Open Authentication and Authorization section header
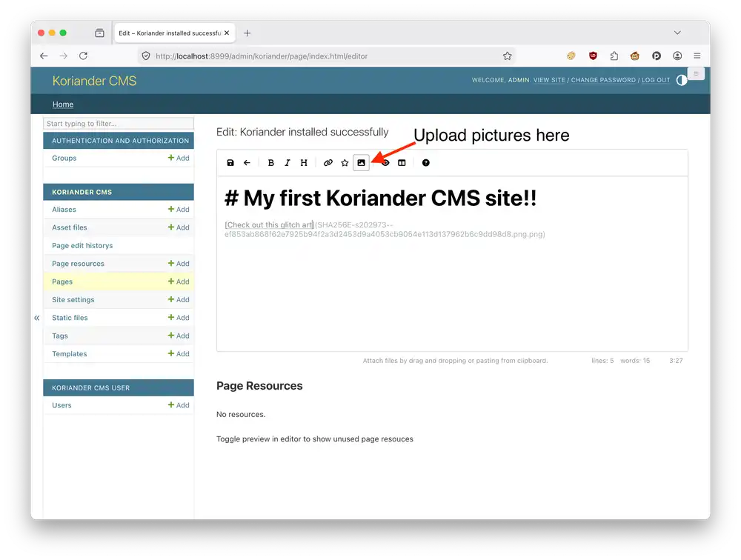The image size is (741, 560). [x=120, y=141]
